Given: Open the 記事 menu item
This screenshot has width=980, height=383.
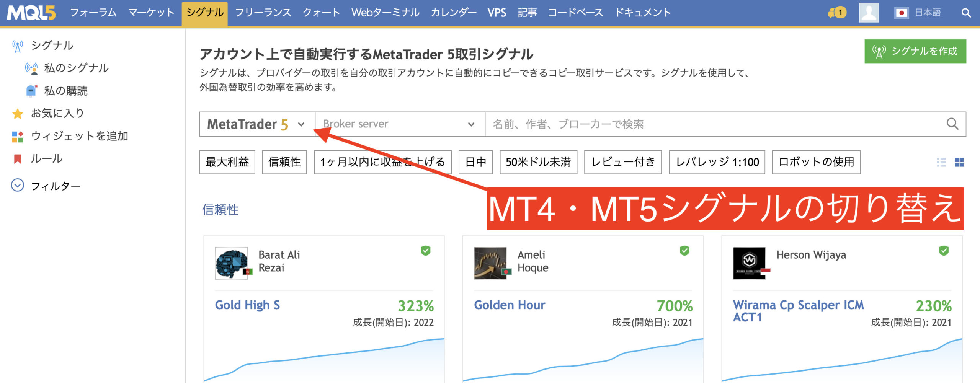Looking at the screenshot, I should (527, 13).
